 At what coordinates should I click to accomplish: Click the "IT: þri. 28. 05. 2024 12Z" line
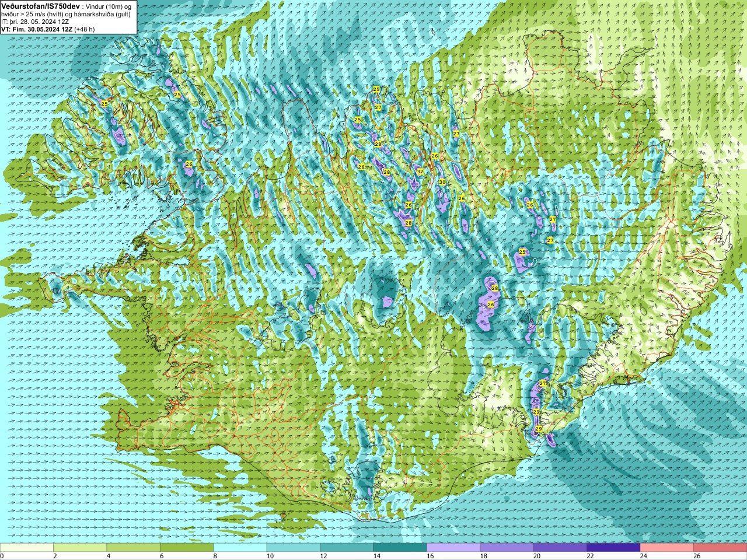(x=35, y=21)
